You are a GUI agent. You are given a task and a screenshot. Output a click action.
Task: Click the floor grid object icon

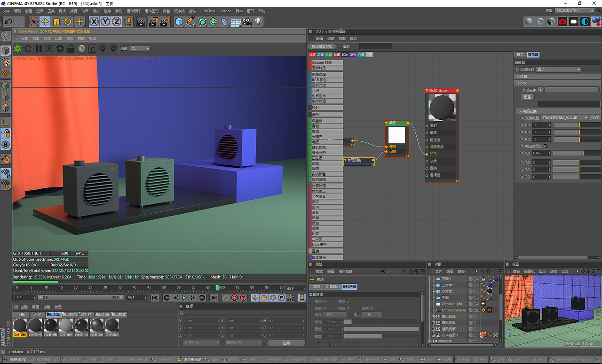click(236, 22)
